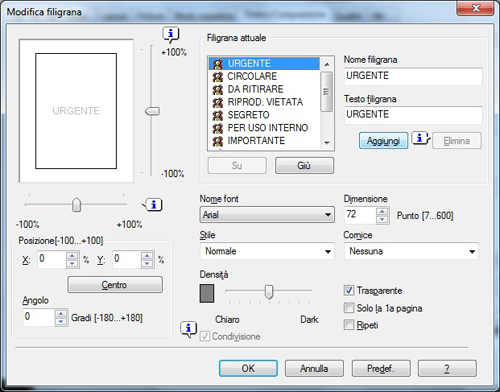Open the Cornice dropdown showing Nessuna
The width and height of the screenshot is (500, 392).
[x=411, y=251]
